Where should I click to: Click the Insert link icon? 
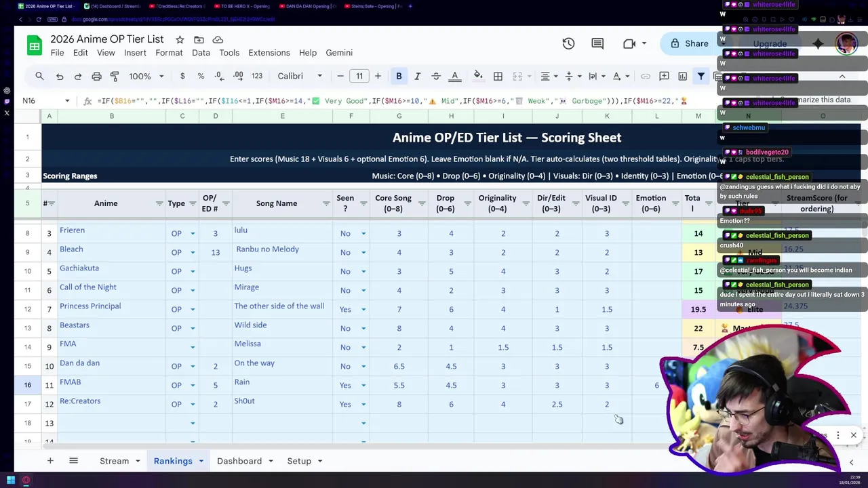pyautogui.click(x=646, y=76)
